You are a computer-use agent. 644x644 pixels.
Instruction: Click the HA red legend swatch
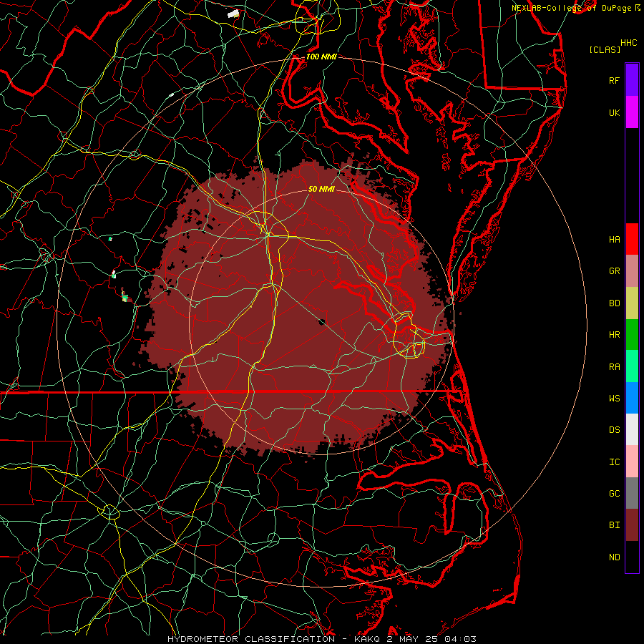click(x=632, y=239)
